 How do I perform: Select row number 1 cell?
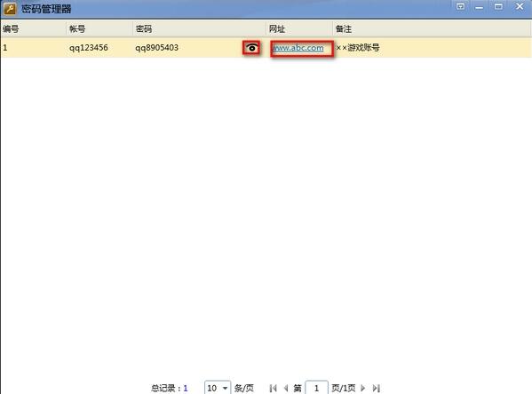pyautogui.click(x=5, y=48)
